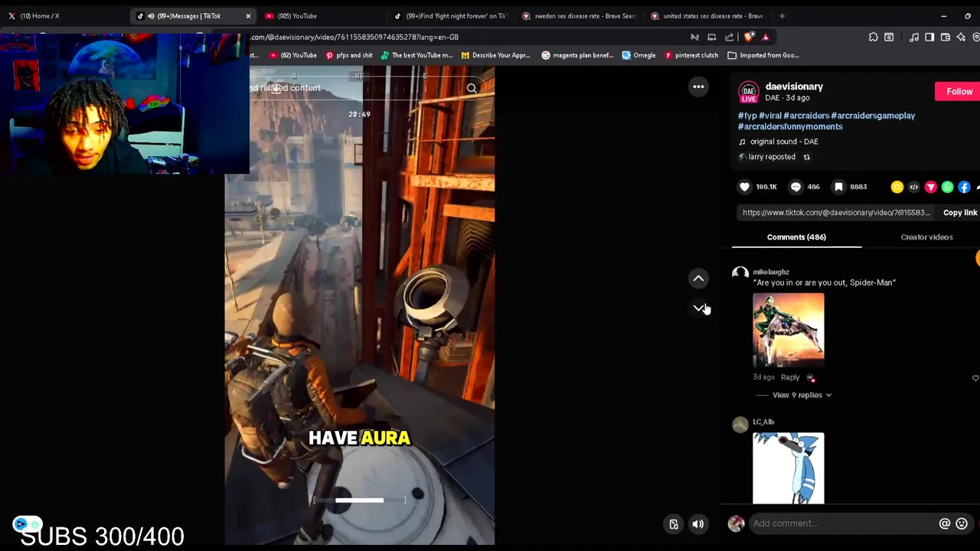Click the Add comment input field
980x551 pixels.
[x=842, y=523]
